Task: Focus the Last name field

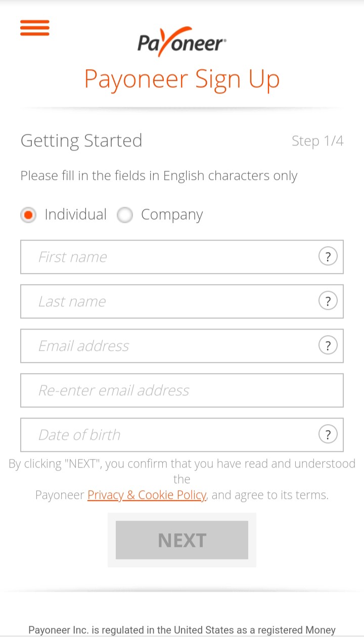Action: 167,301
